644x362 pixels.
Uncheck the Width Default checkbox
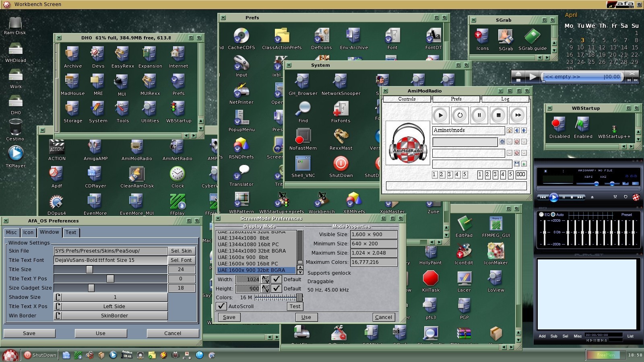(x=277, y=279)
